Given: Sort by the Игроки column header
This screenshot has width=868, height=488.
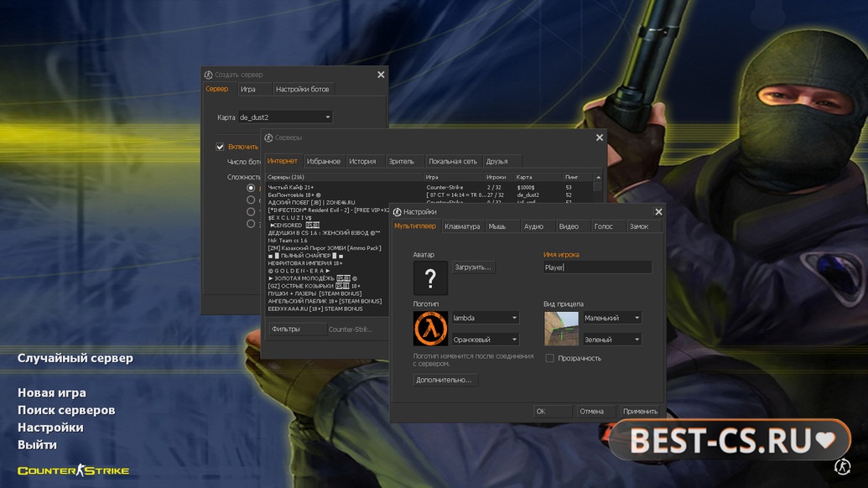Looking at the screenshot, I should [x=499, y=177].
